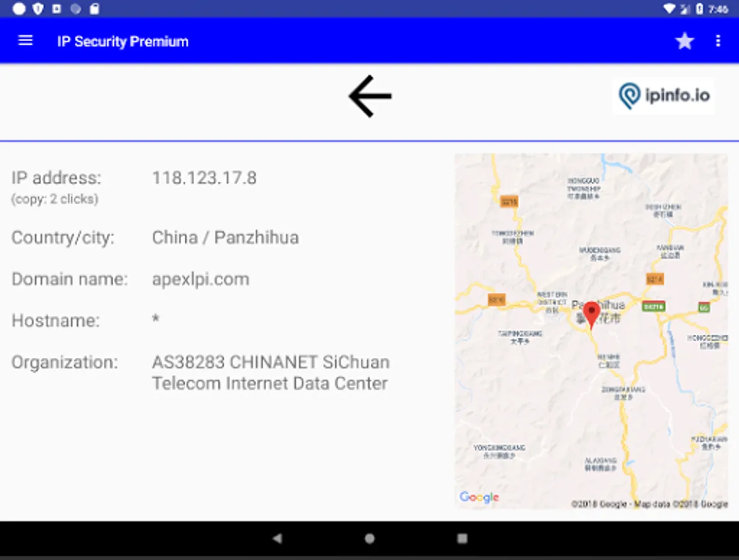The width and height of the screenshot is (739, 560).
Task: Open the ipinfo.io logo link
Action: tap(664, 96)
